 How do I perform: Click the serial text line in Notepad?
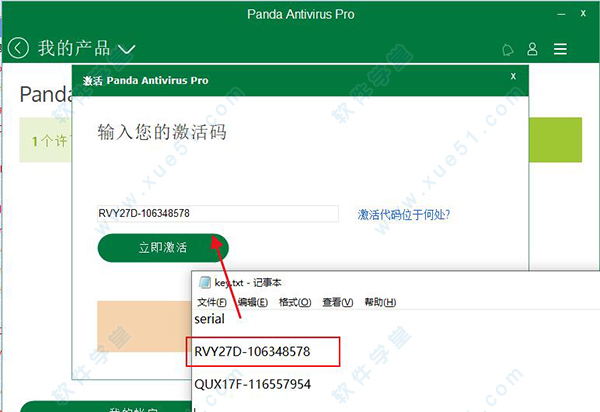point(209,319)
